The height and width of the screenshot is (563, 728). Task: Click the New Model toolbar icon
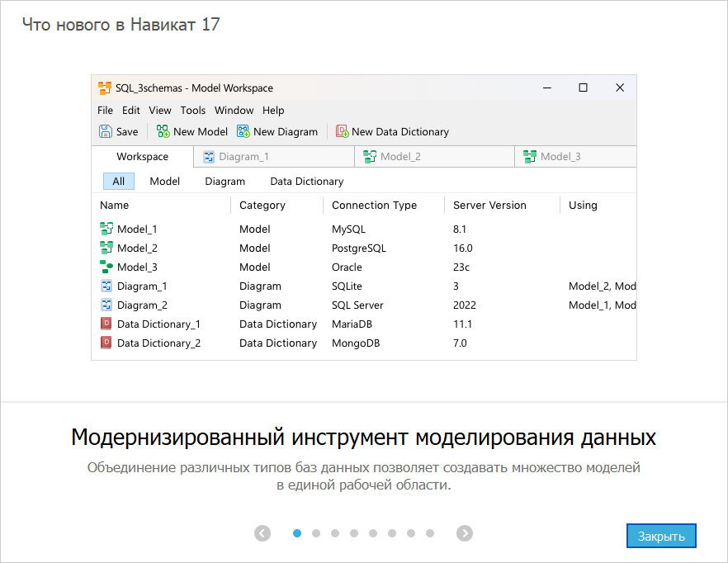coord(163,131)
